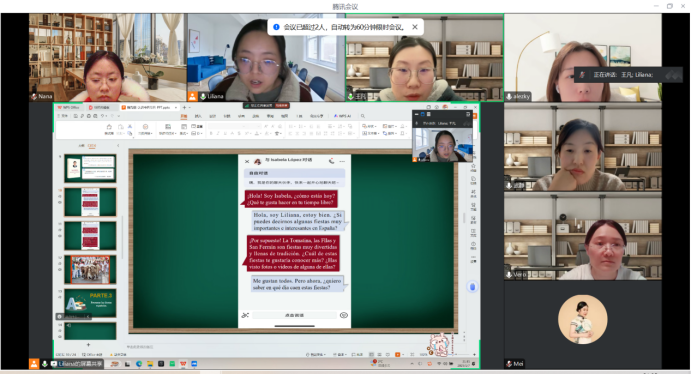Open the three-dot menu in chat header

tap(342, 161)
